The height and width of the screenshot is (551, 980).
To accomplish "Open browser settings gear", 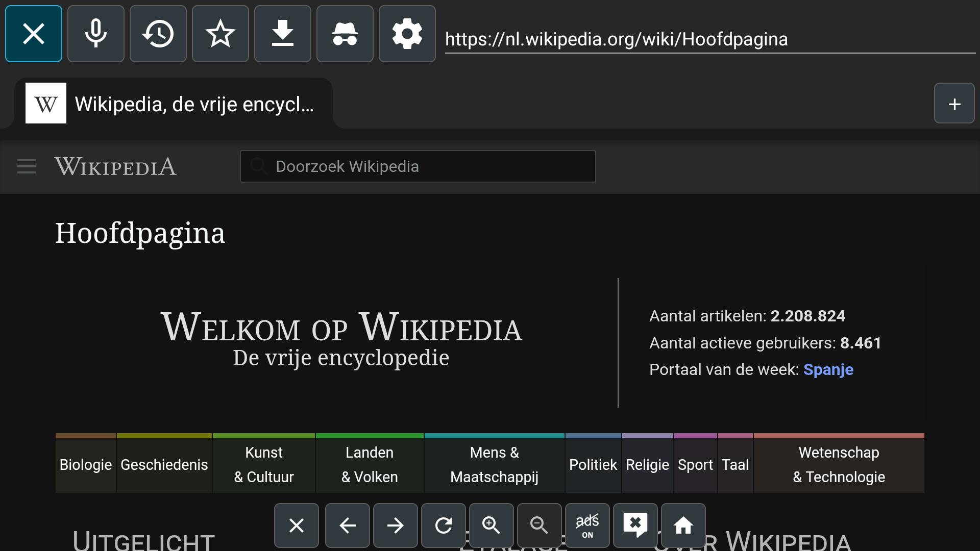I will 407,34.
